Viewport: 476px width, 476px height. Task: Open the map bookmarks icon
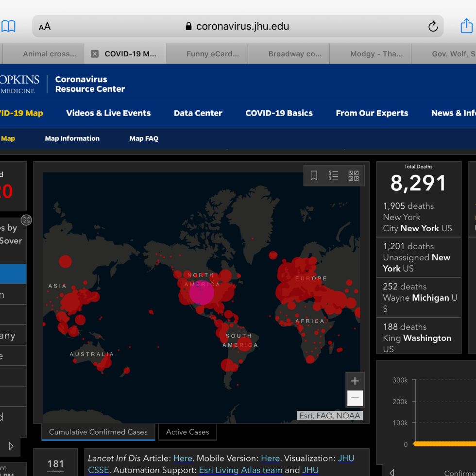(314, 176)
